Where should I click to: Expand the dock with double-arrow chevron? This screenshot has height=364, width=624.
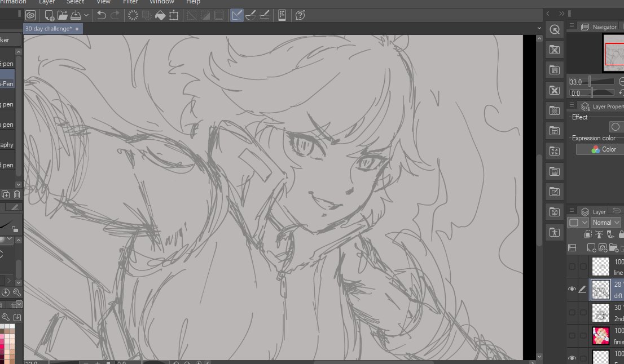(561, 14)
